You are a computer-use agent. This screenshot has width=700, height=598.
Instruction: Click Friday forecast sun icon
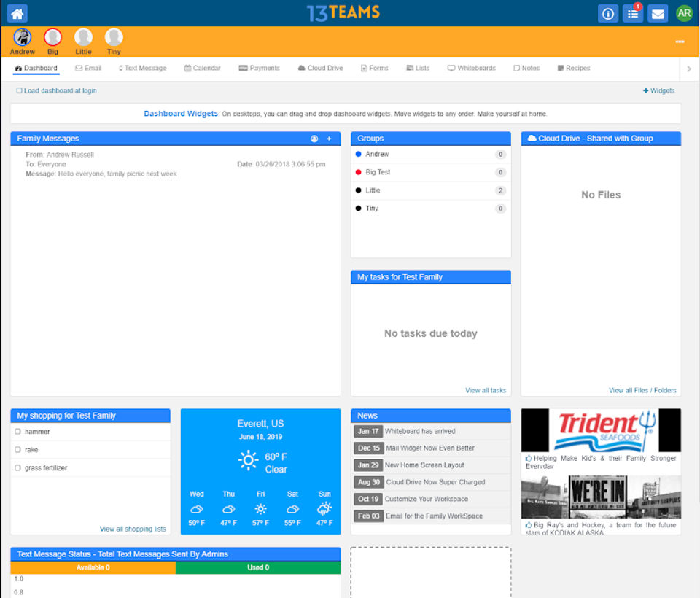coord(261,509)
